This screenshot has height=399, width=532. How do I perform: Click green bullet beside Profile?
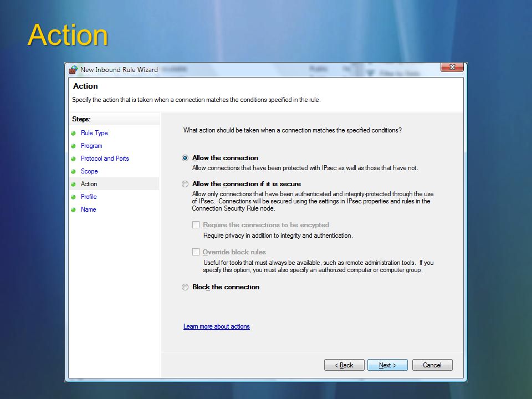pos(73,197)
